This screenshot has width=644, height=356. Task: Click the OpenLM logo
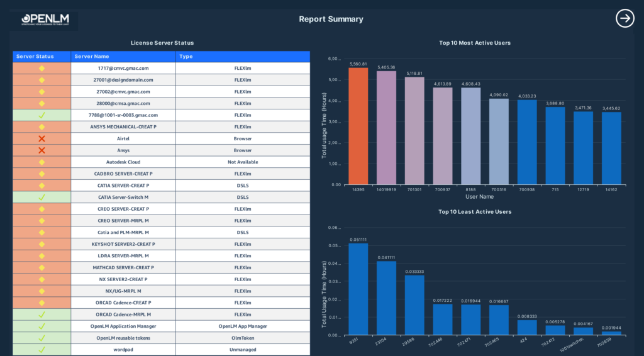click(x=45, y=19)
